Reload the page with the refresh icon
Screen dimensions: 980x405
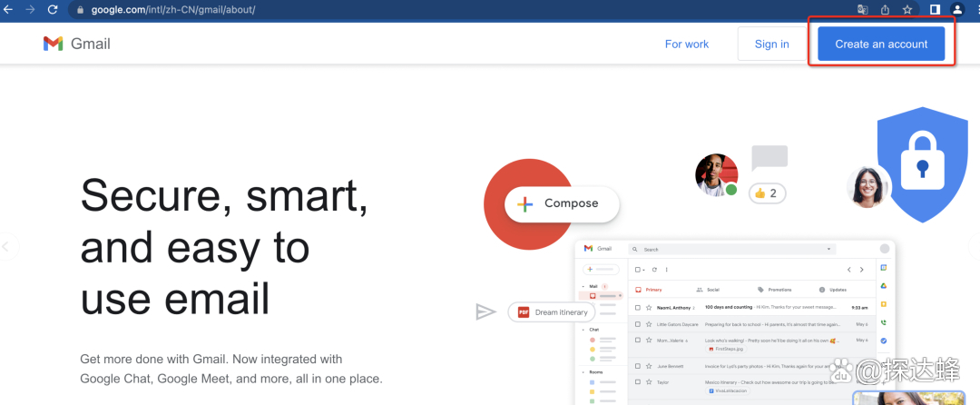tap(54, 9)
